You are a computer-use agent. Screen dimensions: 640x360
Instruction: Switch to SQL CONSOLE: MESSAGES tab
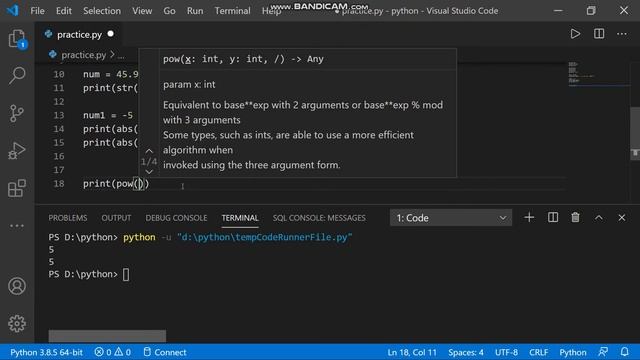click(x=319, y=218)
